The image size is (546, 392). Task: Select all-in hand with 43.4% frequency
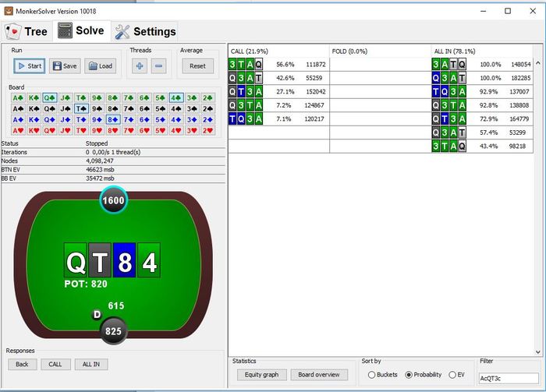click(482, 146)
